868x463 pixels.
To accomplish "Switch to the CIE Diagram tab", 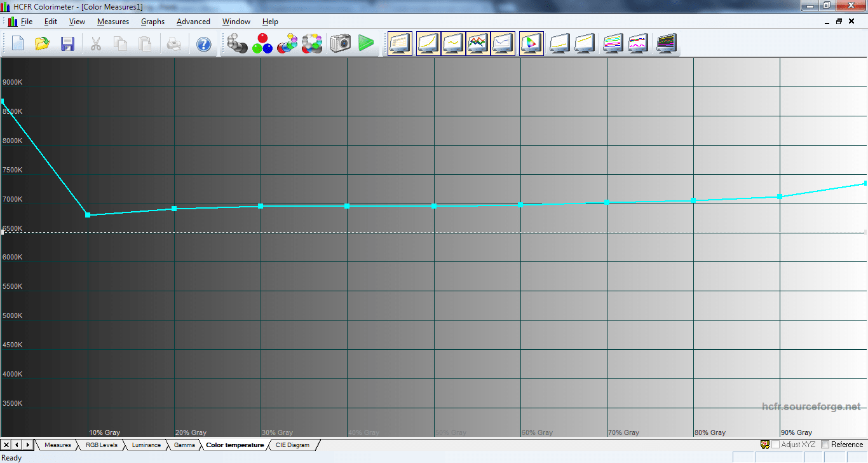I will point(292,445).
